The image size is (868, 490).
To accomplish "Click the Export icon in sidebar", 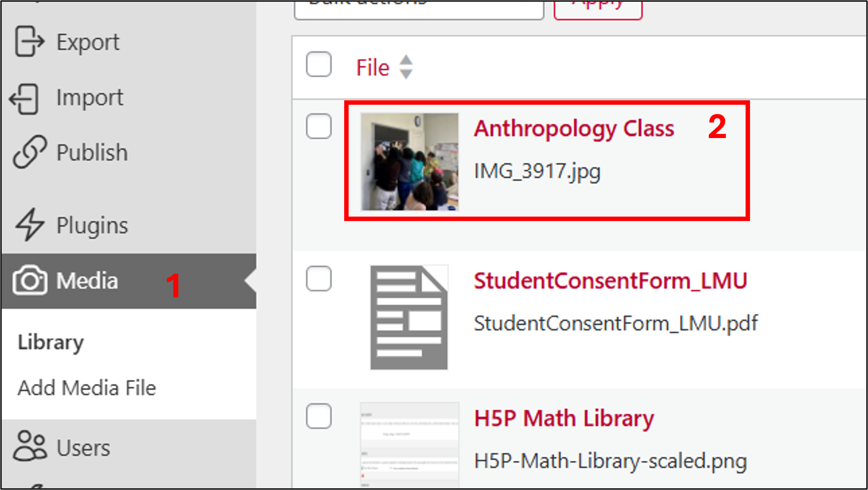I will (29, 42).
